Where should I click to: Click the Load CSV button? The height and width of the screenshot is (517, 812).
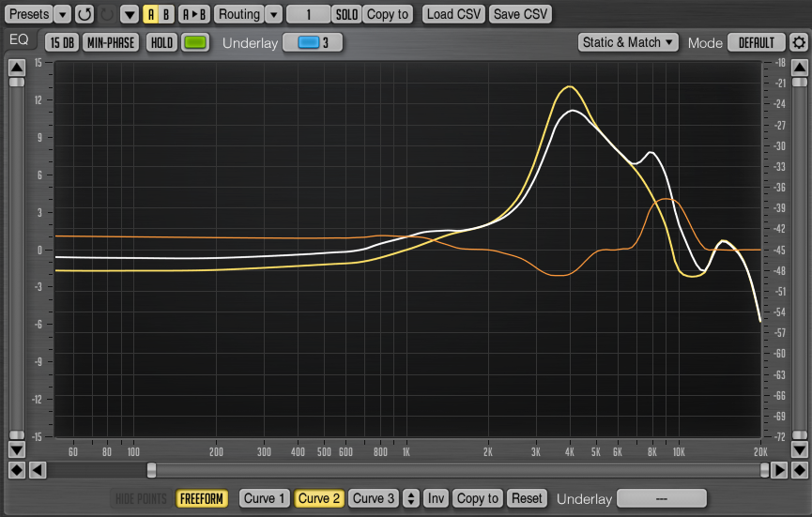(x=452, y=14)
